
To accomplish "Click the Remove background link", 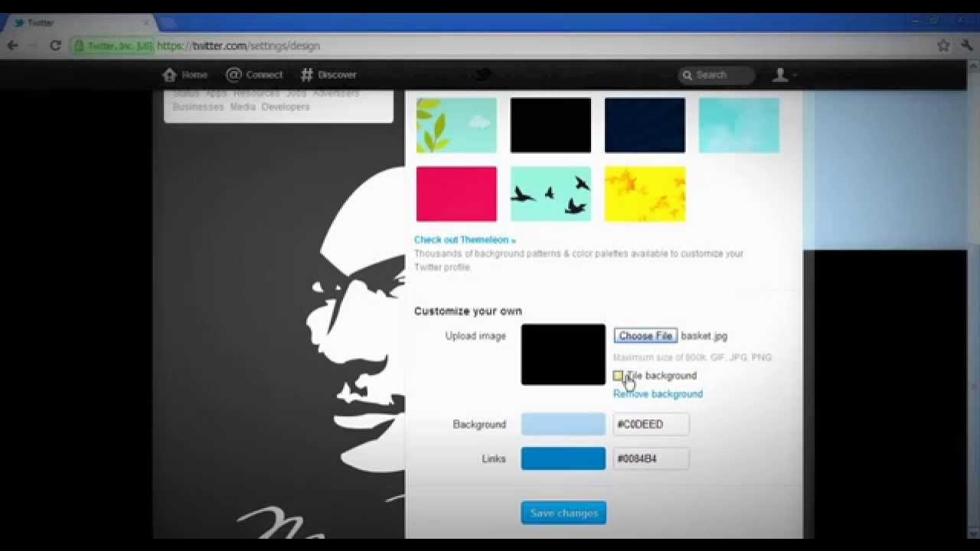I will pyautogui.click(x=658, y=394).
